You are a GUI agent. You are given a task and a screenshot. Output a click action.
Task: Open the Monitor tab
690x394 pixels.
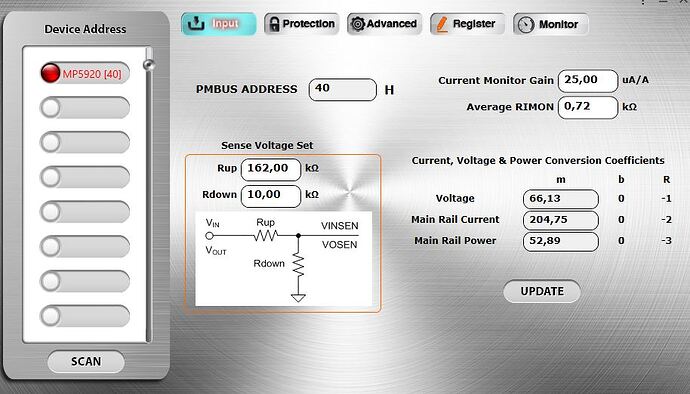(x=551, y=24)
